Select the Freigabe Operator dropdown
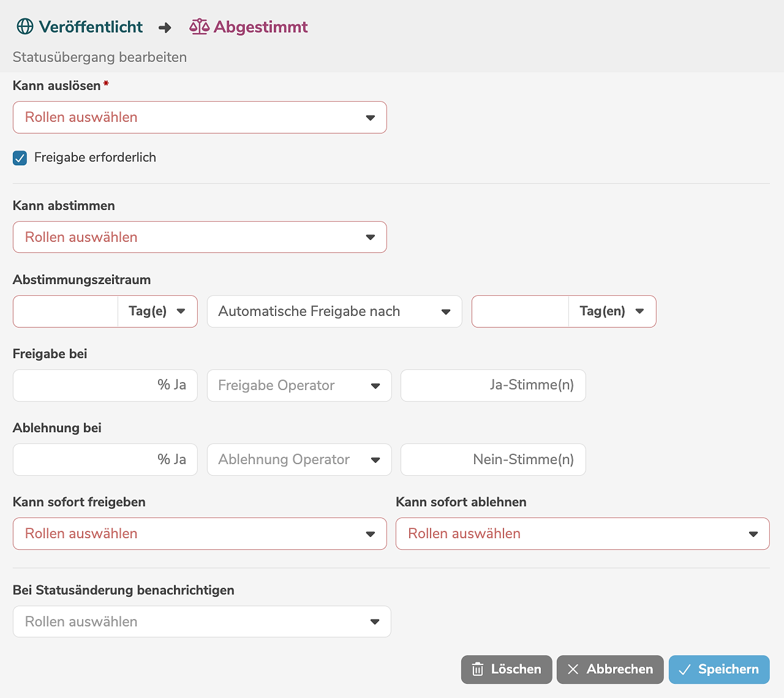784x698 pixels. coord(299,386)
